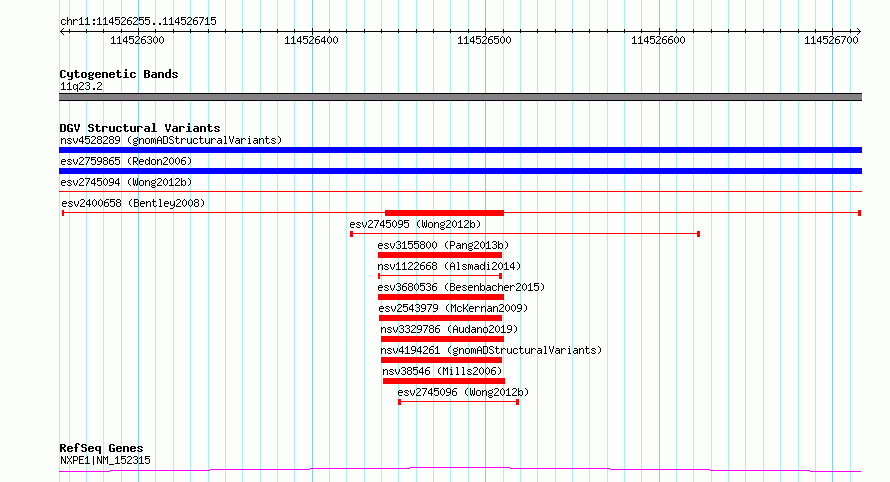Click the DGV Structural Variants track title
Viewport: 890px width, 482px height.
point(140,128)
